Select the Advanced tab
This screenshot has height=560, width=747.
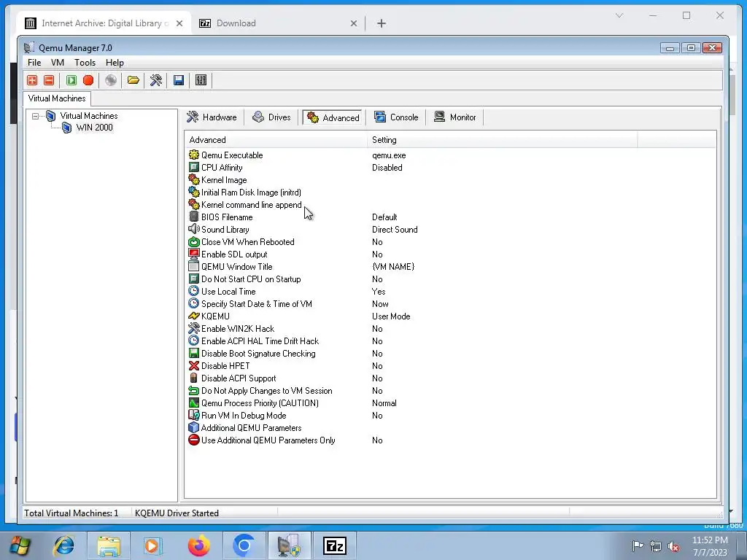333,117
